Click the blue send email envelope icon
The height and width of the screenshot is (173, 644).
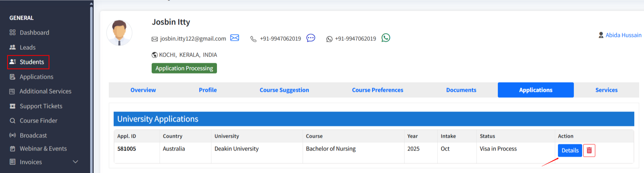coord(235,38)
